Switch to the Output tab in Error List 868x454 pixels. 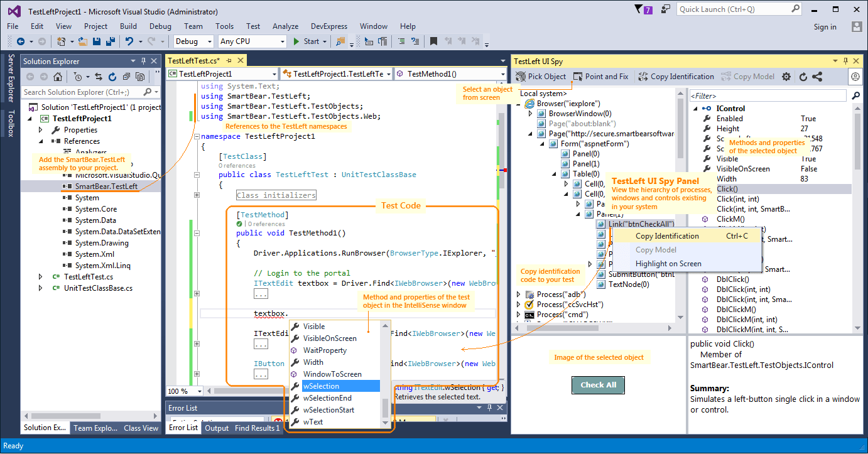coord(217,428)
